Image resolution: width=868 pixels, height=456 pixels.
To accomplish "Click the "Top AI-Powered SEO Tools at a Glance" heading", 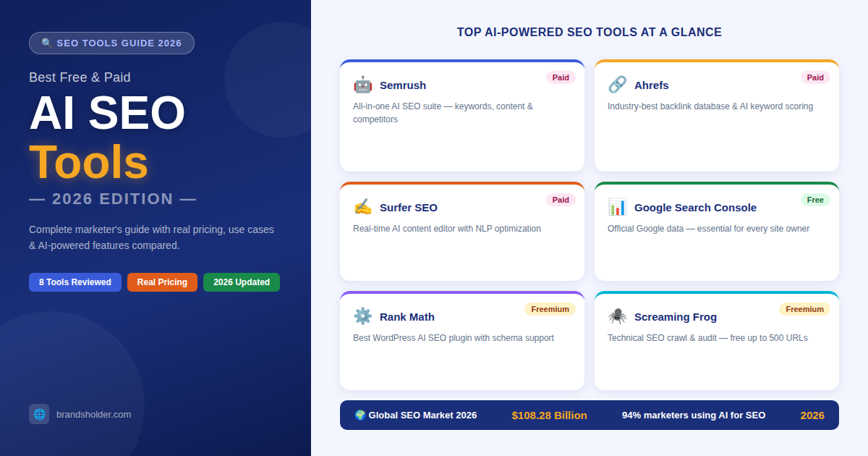I will (590, 33).
